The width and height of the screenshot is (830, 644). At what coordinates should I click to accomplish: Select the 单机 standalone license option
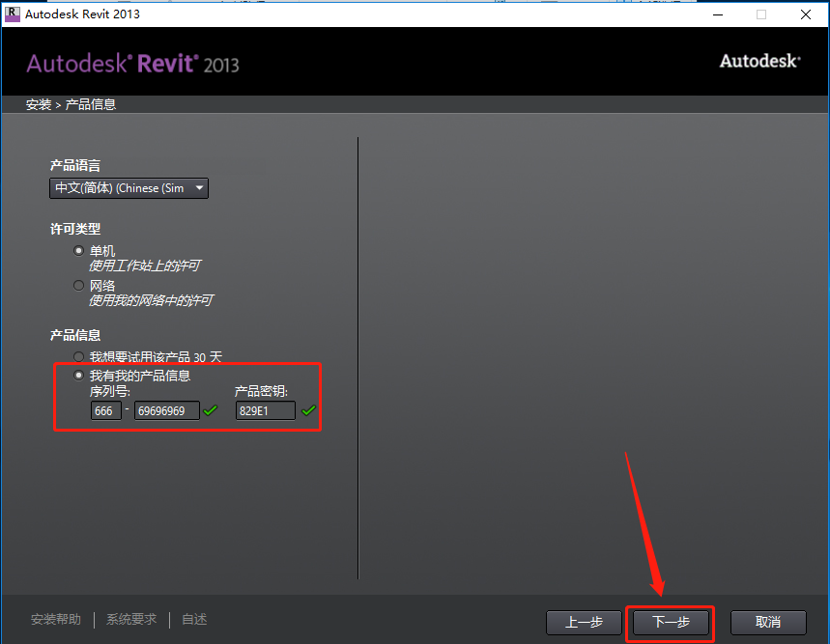tap(79, 251)
